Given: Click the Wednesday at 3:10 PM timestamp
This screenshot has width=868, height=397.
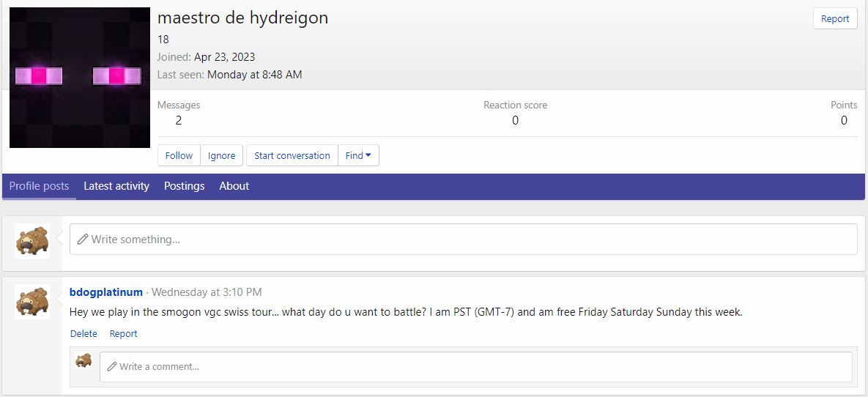Looking at the screenshot, I should (207, 292).
